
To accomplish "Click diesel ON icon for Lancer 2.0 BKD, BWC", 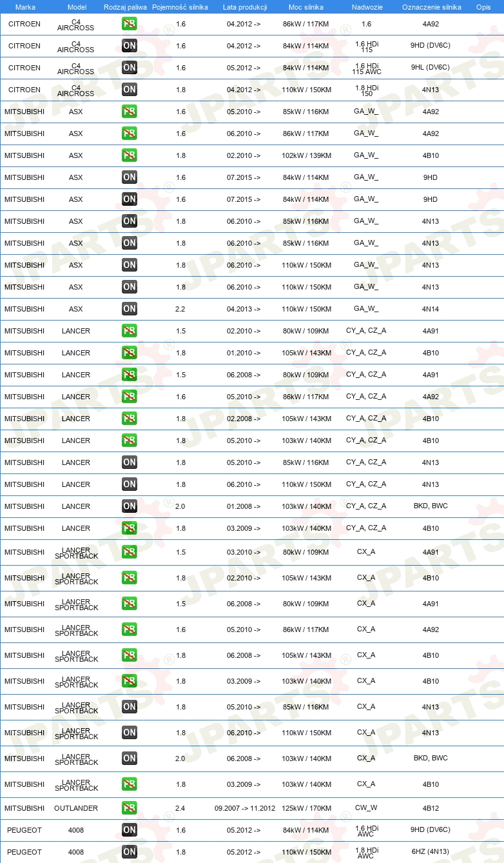I will 130,506.
